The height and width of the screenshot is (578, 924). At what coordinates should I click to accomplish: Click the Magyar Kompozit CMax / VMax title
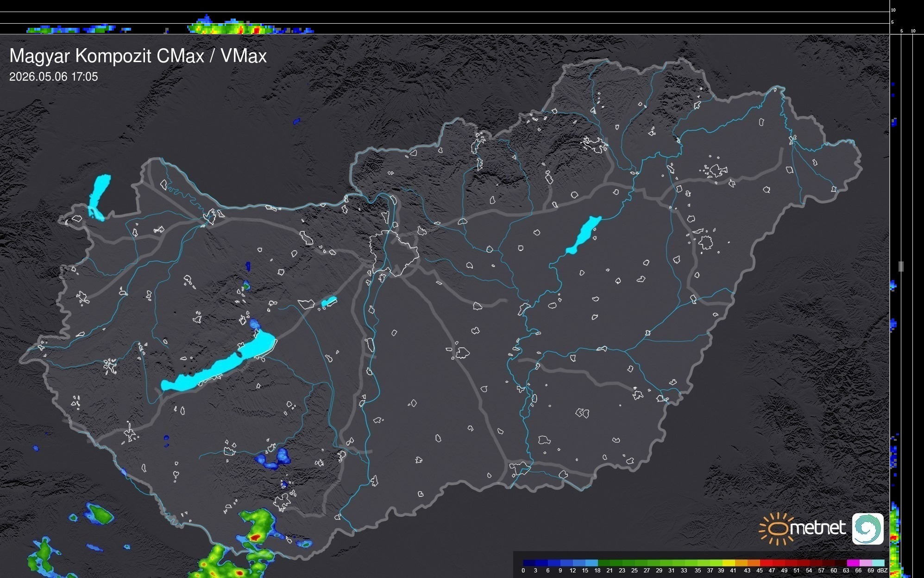(x=138, y=56)
